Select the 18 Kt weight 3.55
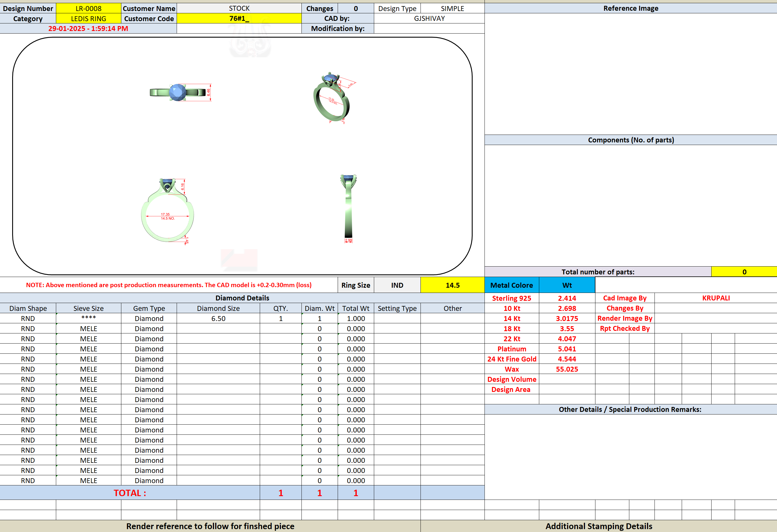 [567, 329]
